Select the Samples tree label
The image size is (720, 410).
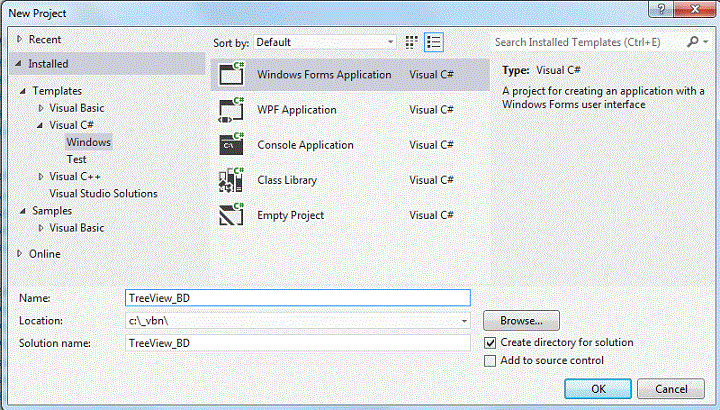click(x=52, y=211)
